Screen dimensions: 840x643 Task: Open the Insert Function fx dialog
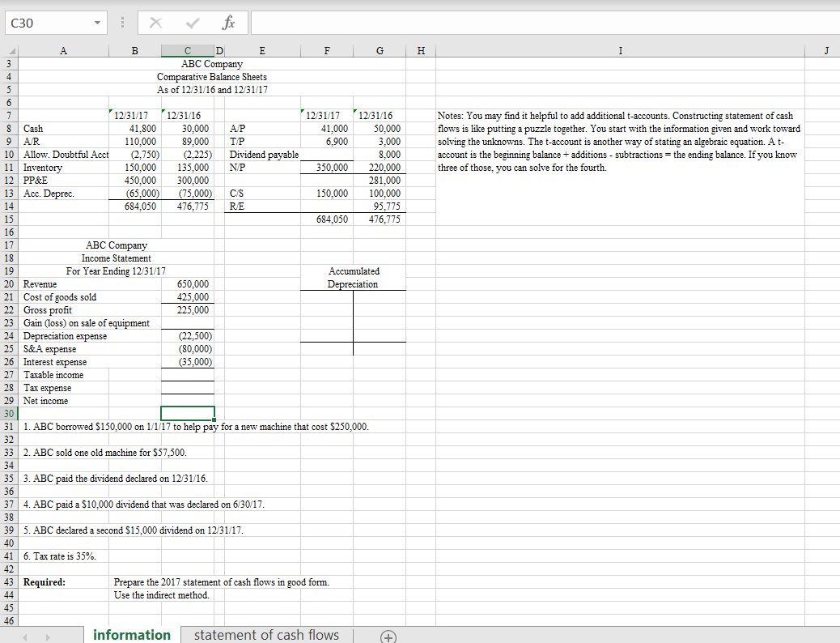[229, 23]
